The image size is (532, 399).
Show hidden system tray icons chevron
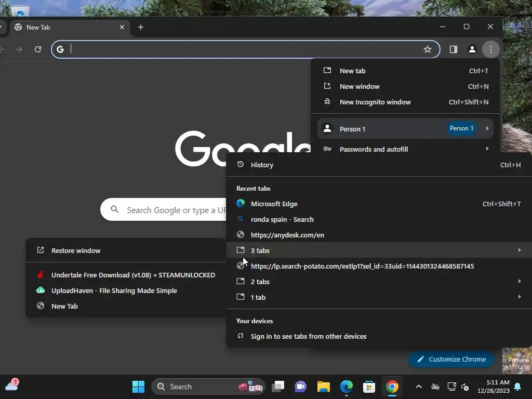pos(419,387)
